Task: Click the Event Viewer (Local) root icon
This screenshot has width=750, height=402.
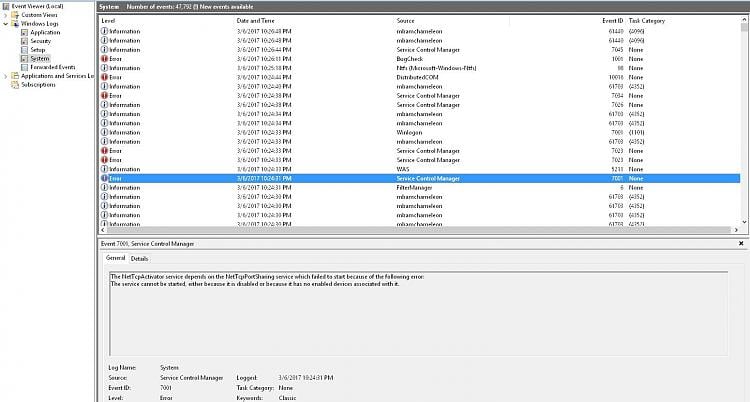Action: 6,6
